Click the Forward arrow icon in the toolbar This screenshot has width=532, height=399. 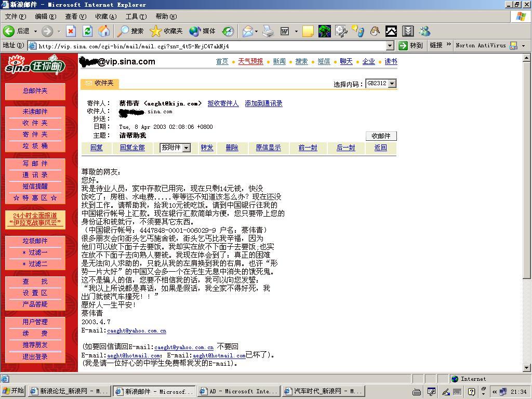(47, 31)
